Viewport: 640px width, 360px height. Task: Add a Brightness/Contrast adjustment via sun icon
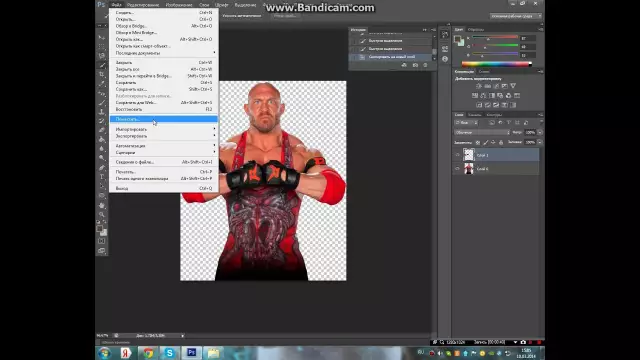pyautogui.click(x=479, y=86)
